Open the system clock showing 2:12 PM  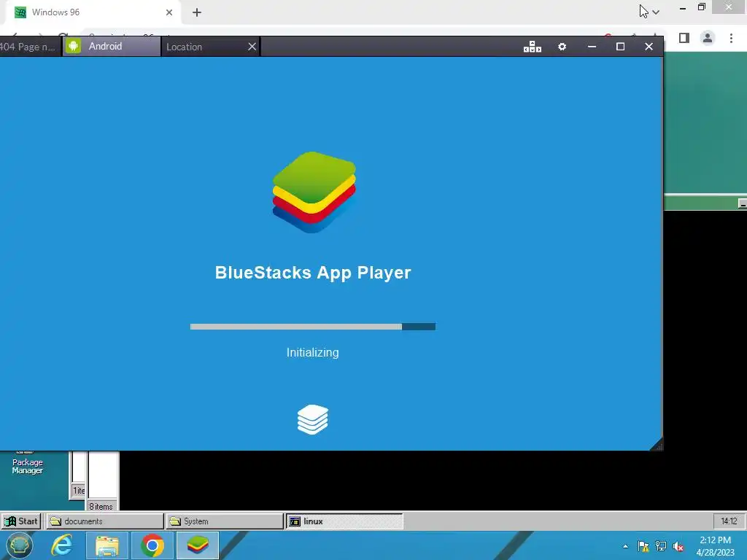pos(716,546)
